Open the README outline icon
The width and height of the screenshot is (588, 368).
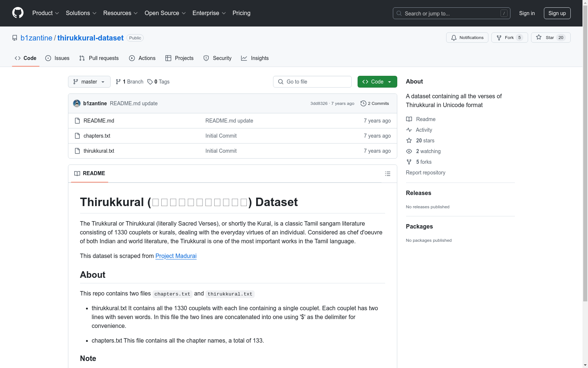[x=388, y=174]
